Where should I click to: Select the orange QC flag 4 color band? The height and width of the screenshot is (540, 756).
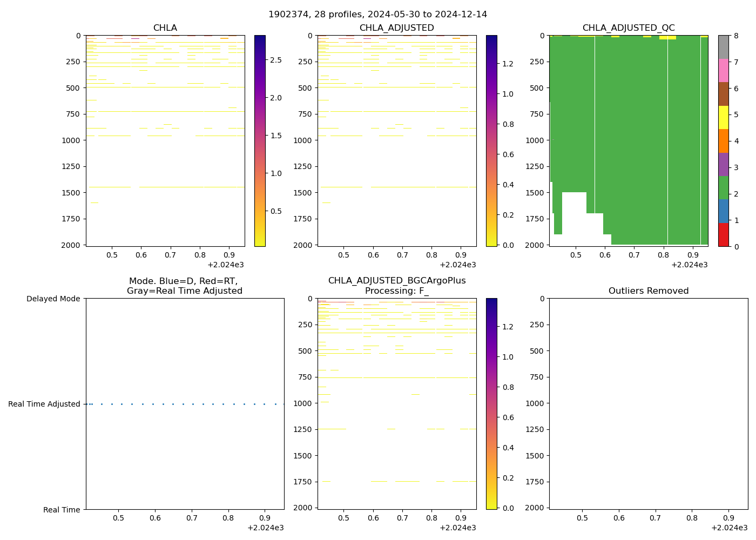pos(723,141)
